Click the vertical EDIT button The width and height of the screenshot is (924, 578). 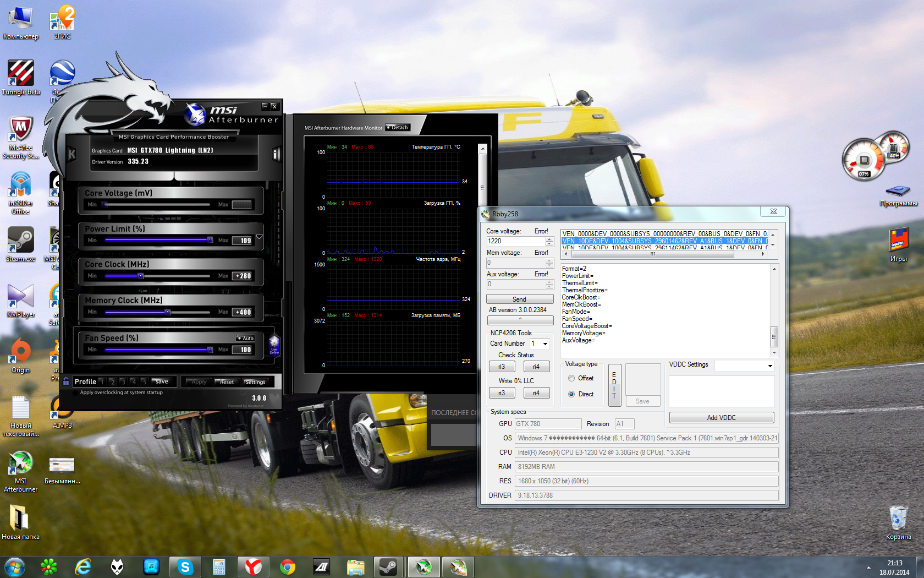point(614,385)
